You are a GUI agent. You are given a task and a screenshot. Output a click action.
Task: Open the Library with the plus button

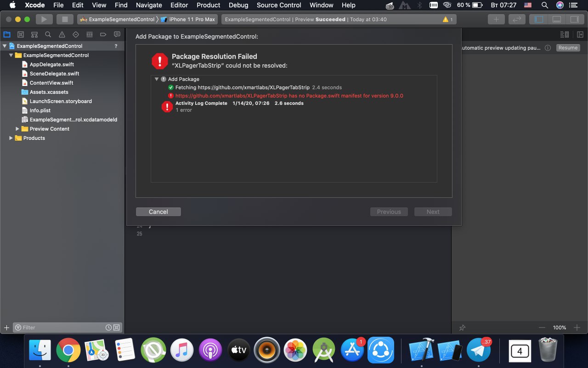[496, 19]
